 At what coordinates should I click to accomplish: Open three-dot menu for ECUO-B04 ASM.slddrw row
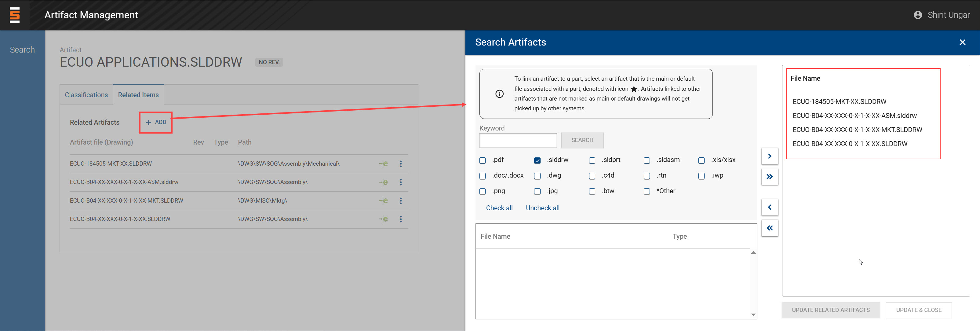(x=400, y=182)
